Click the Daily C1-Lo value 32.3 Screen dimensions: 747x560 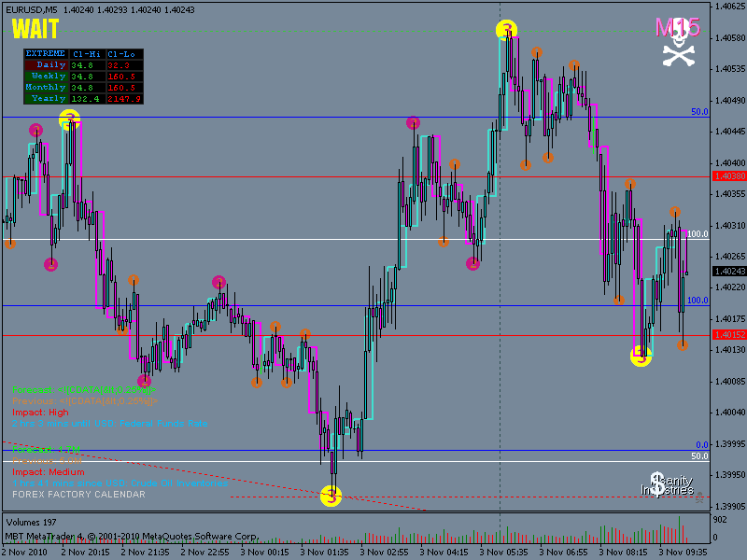(x=124, y=65)
